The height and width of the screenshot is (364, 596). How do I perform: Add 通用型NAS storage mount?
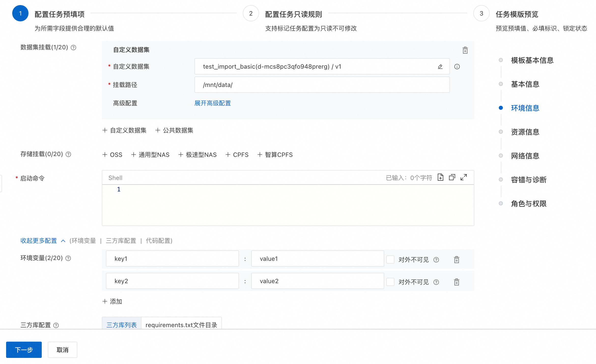coord(150,155)
